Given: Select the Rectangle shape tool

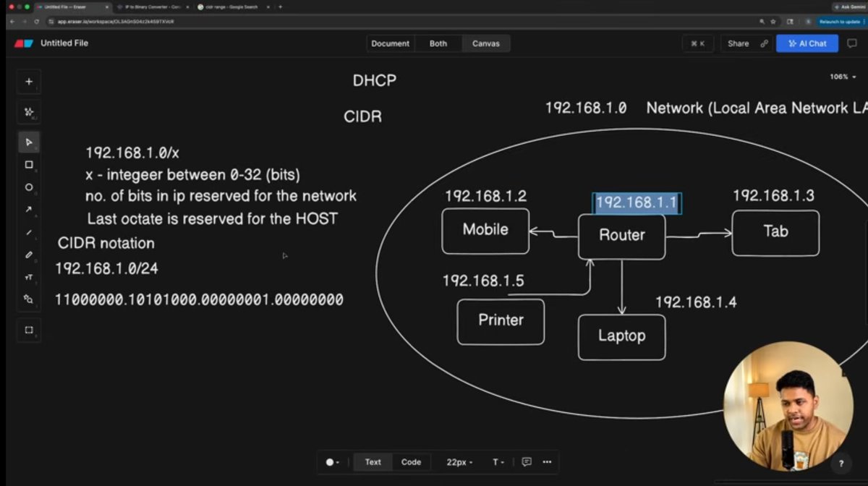Looking at the screenshot, I should tap(29, 164).
